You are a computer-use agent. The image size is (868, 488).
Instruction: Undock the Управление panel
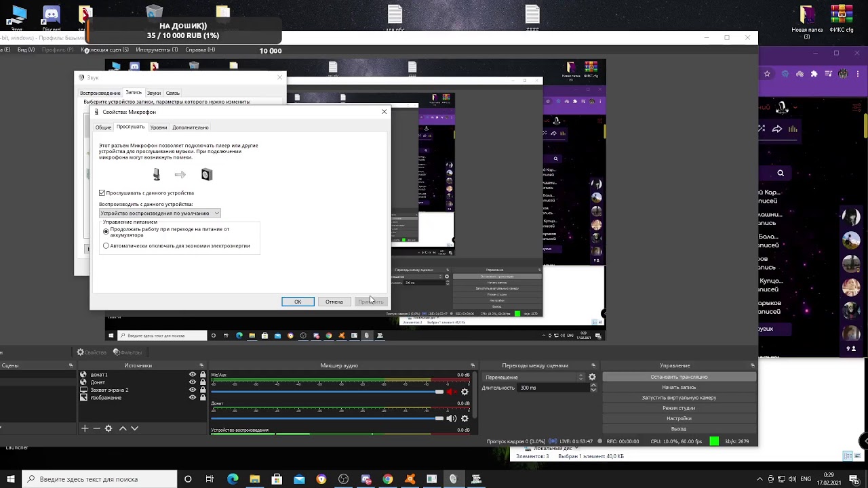click(x=752, y=365)
